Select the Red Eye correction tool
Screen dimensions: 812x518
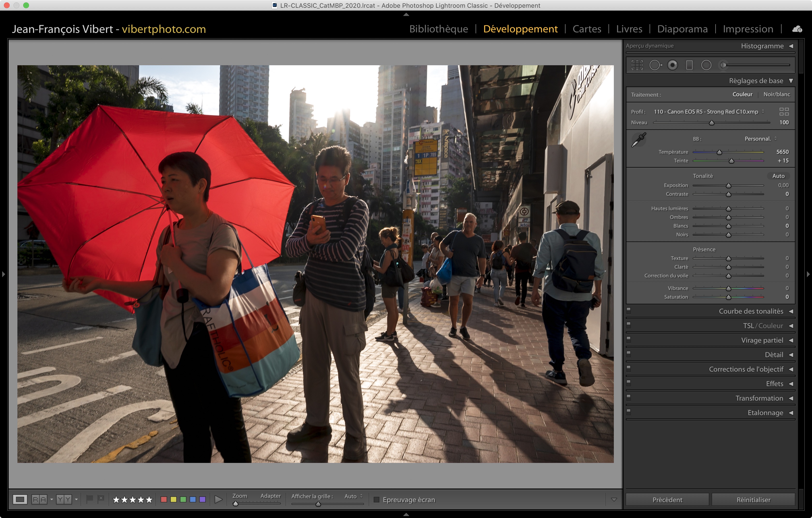(x=672, y=65)
